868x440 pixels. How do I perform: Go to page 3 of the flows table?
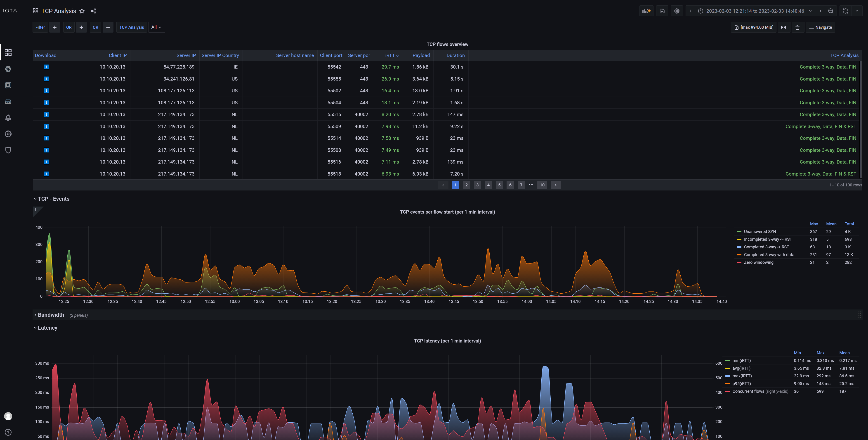(x=477, y=185)
